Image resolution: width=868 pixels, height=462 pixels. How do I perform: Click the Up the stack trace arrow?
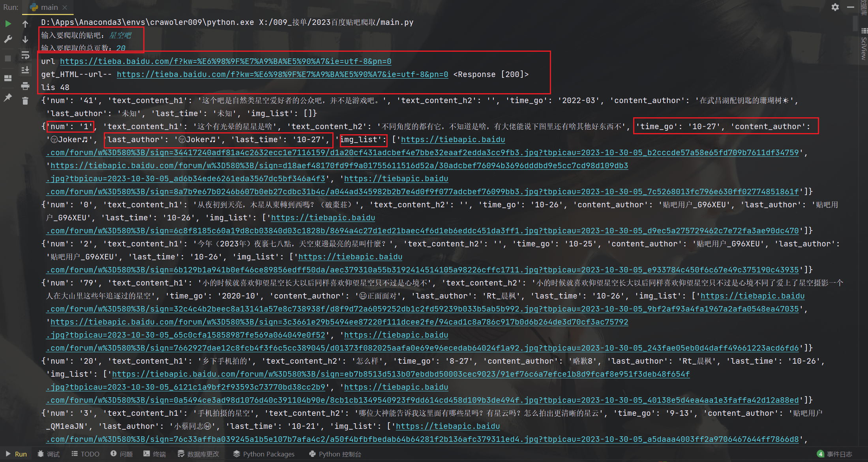(25, 24)
